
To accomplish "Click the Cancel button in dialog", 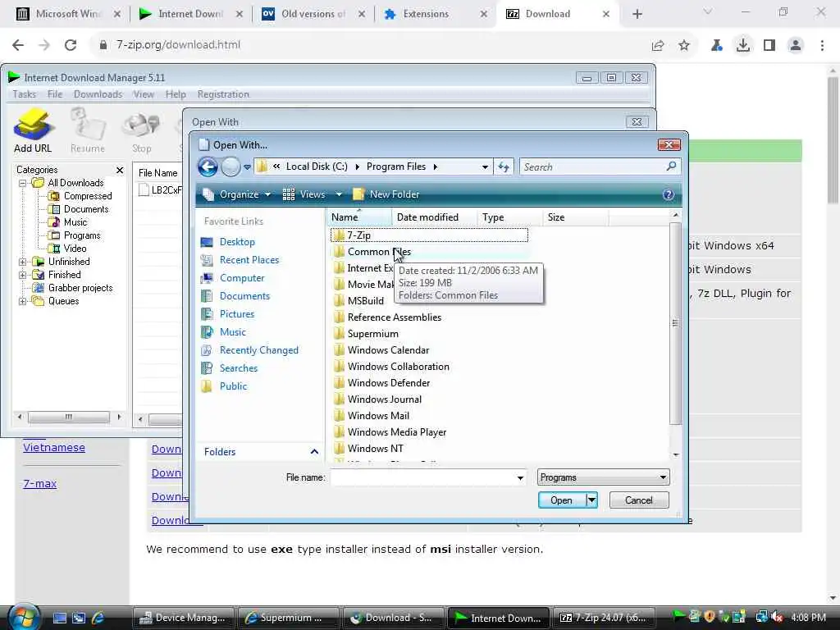I will (x=639, y=500).
